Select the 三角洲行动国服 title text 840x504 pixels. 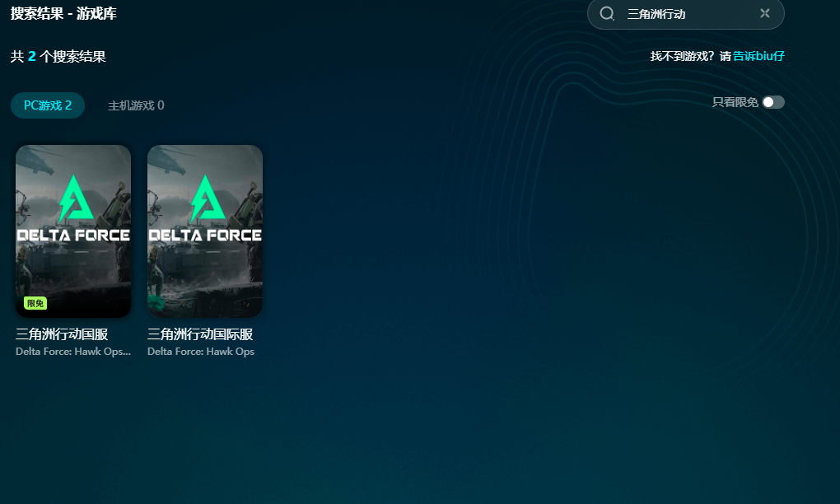pos(62,334)
